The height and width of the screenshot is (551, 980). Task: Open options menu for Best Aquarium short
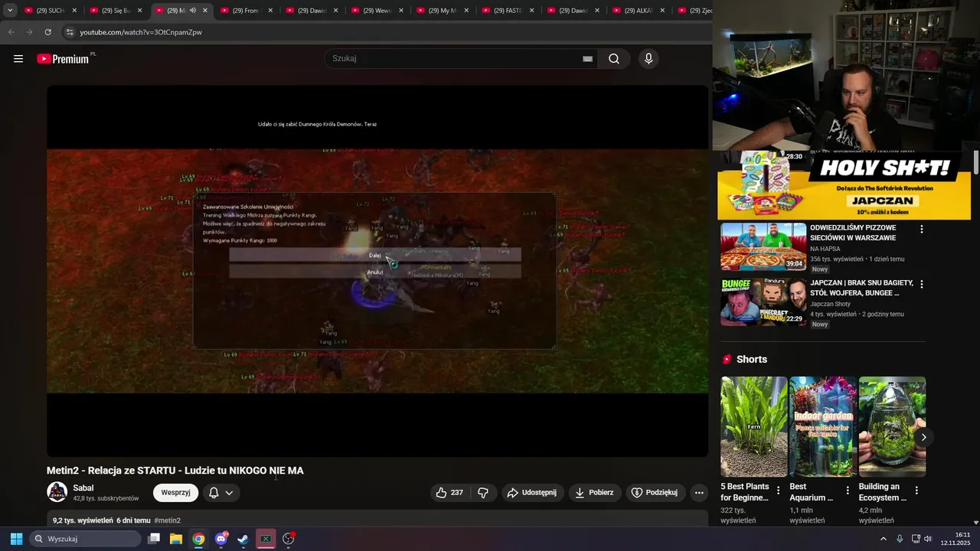coord(847,491)
